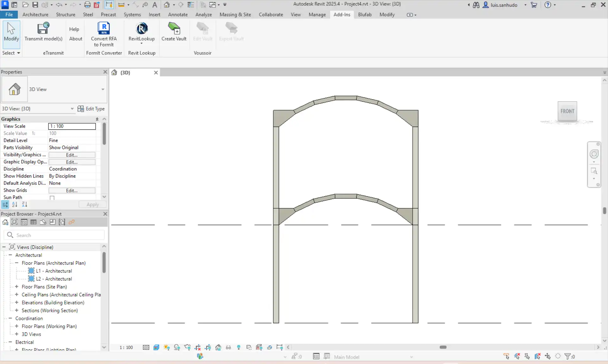This screenshot has width=608, height=364.
Task: Expand Floor Plans (Site Plan) node
Action: pos(16,287)
